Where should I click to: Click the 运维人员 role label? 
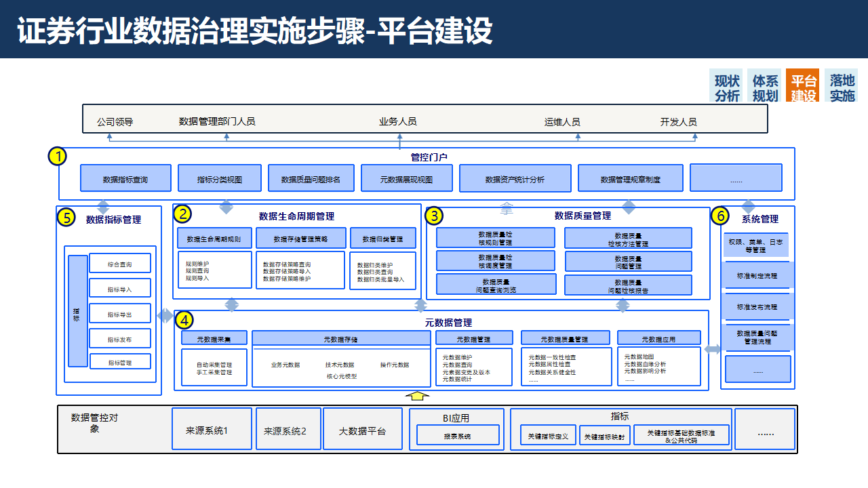pyautogui.click(x=562, y=122)
